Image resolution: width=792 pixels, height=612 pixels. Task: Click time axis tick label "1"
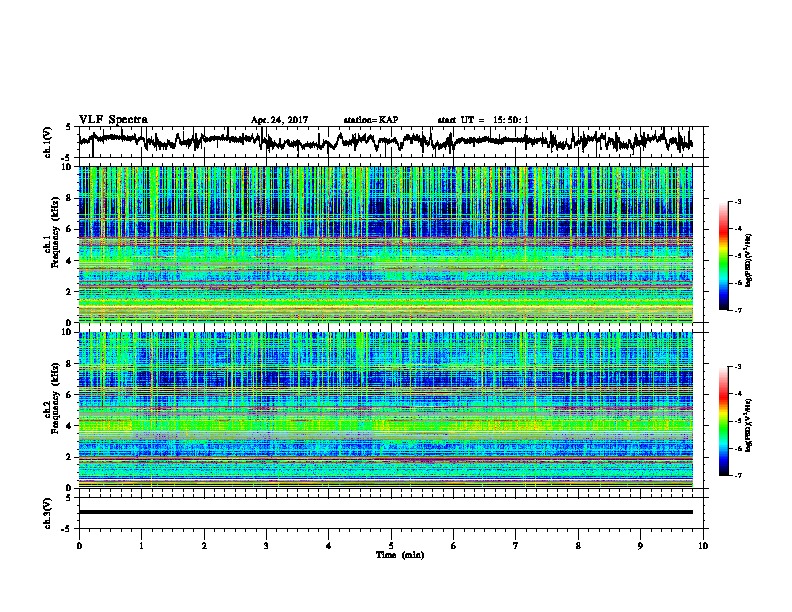point(141,546)
